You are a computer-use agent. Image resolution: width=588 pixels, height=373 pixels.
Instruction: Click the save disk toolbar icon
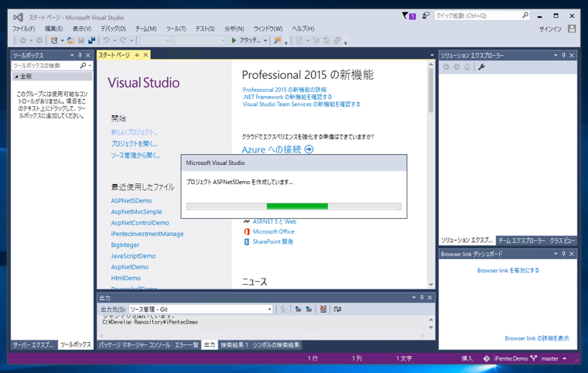pos(81,40)
